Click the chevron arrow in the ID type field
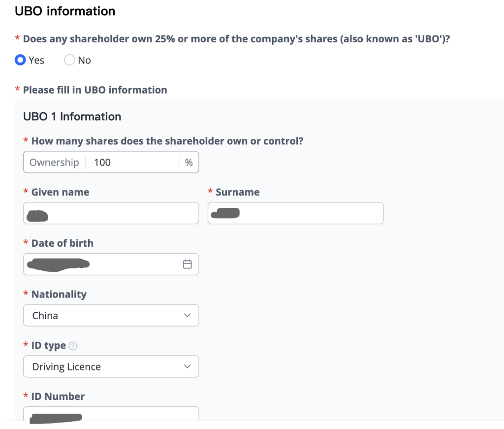504x429 pixels. coord(187,366)
